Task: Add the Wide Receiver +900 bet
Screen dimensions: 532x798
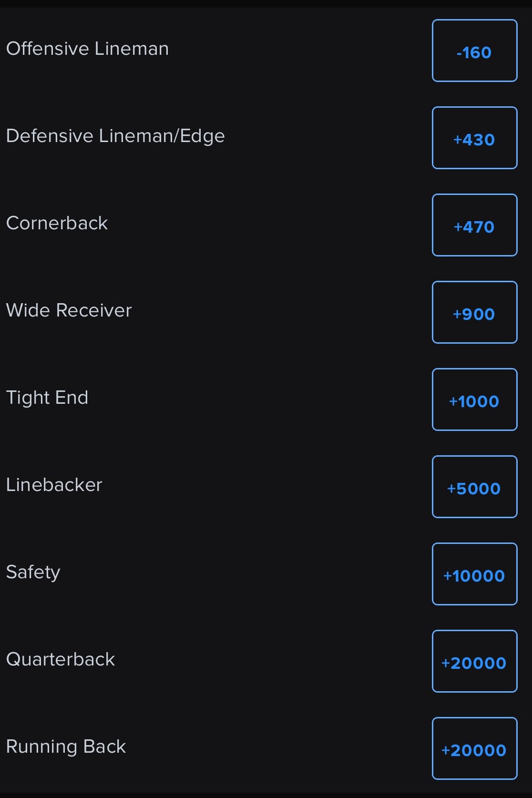Action: (x=474, y=312)
